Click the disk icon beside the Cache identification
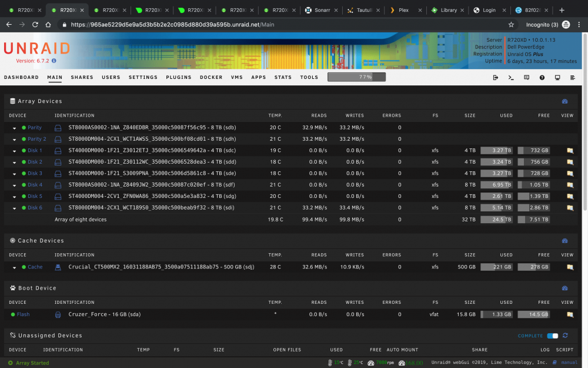Image resolution: width=588 pixels, height=368 pixels. pos(58,267)
